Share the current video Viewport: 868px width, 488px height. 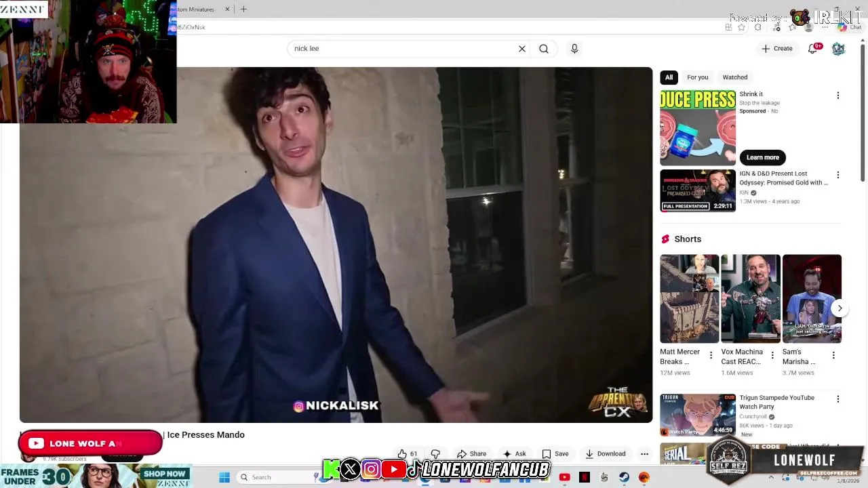(471, 454)
